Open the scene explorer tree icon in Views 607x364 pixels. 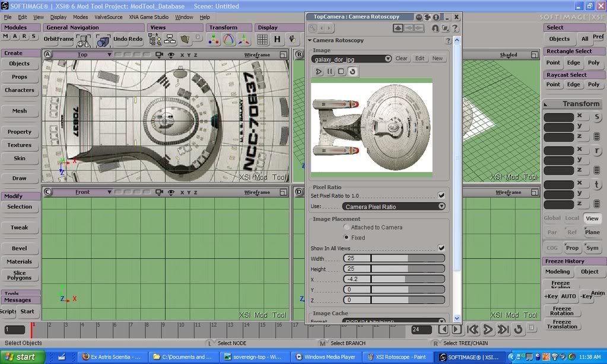pyautogui.click(x=155, y=40)
